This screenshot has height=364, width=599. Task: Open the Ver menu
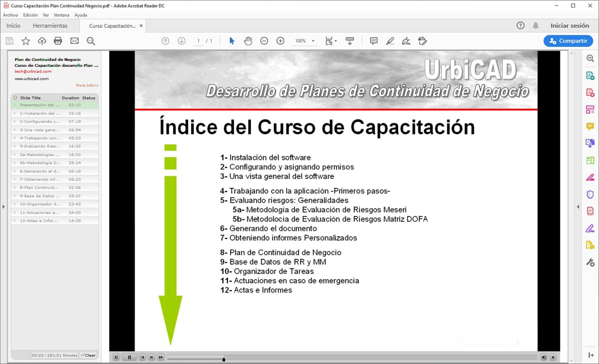pyautogui.click(x=46, y=15)
